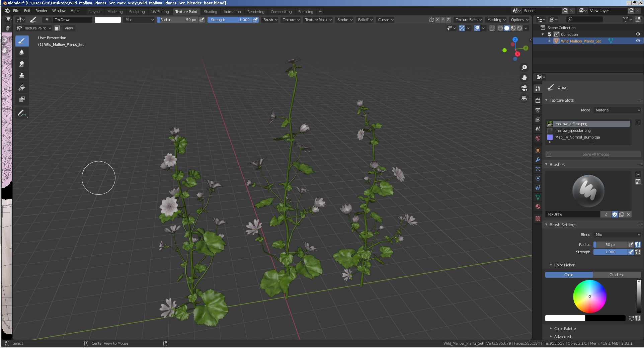Uncheck the Collection exclude checkbox

(x=549, y=34)
